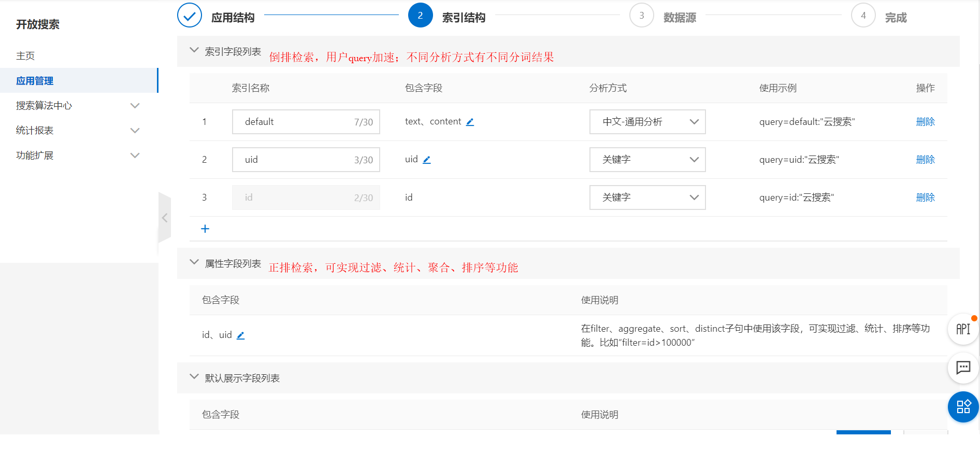
Task: Click the 数据源 step label
Action: [680, 18]
